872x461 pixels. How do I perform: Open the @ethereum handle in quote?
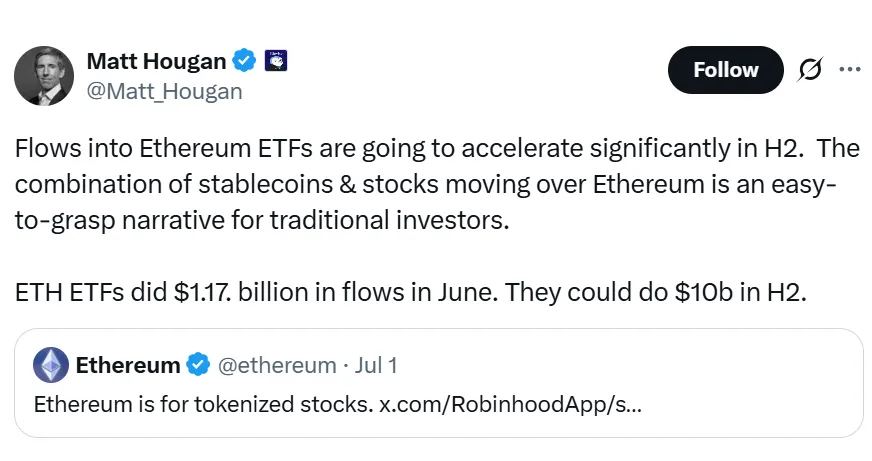(277, 365)
